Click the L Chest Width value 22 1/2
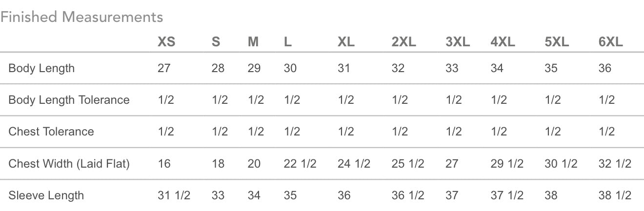The image size is (644, 211). point(300,164)
